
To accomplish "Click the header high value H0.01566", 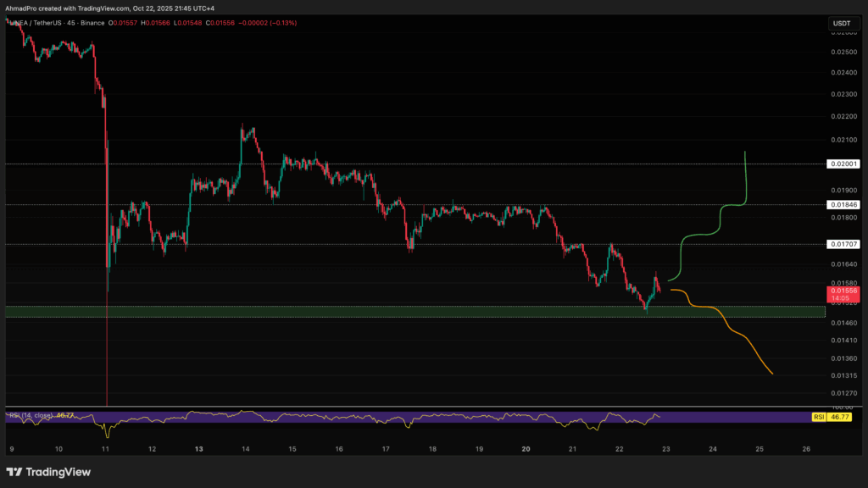I will pos(155,23).
